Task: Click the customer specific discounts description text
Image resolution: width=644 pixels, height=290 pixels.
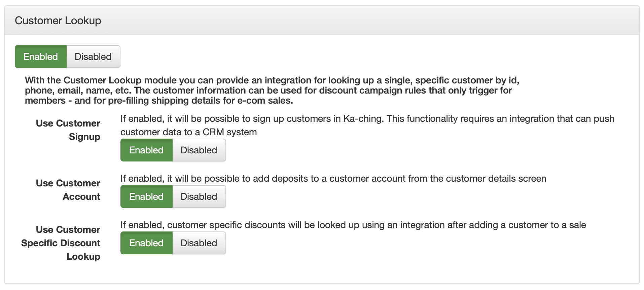Action: 353,225
